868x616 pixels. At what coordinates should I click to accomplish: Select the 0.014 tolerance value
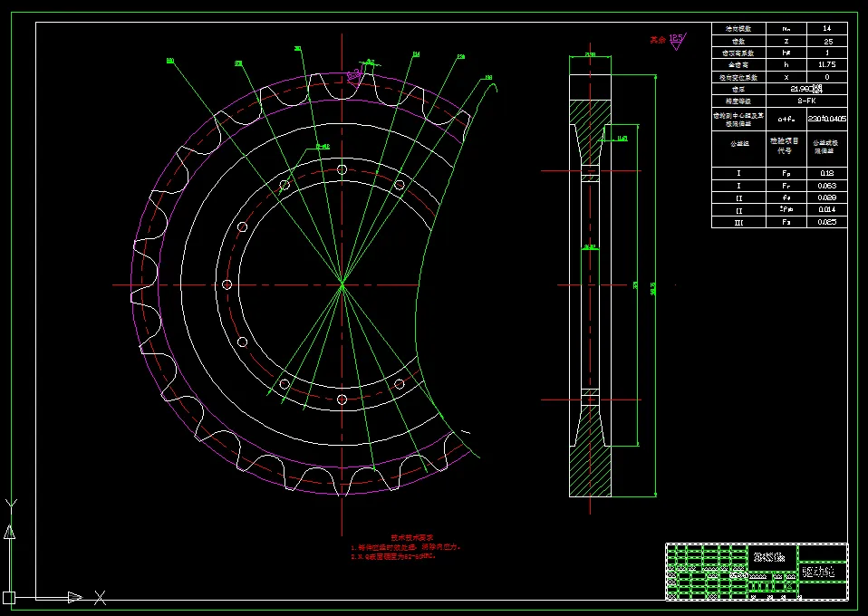pos(827,210)
